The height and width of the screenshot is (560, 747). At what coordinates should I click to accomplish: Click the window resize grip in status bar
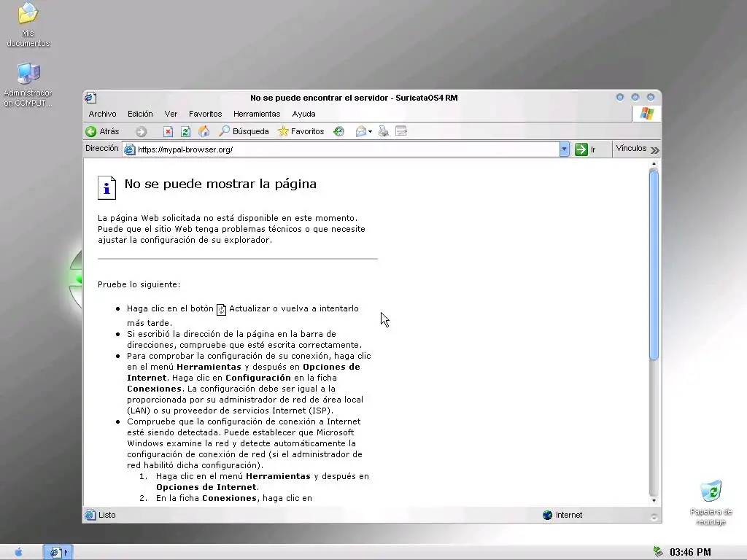pos(654,517)
